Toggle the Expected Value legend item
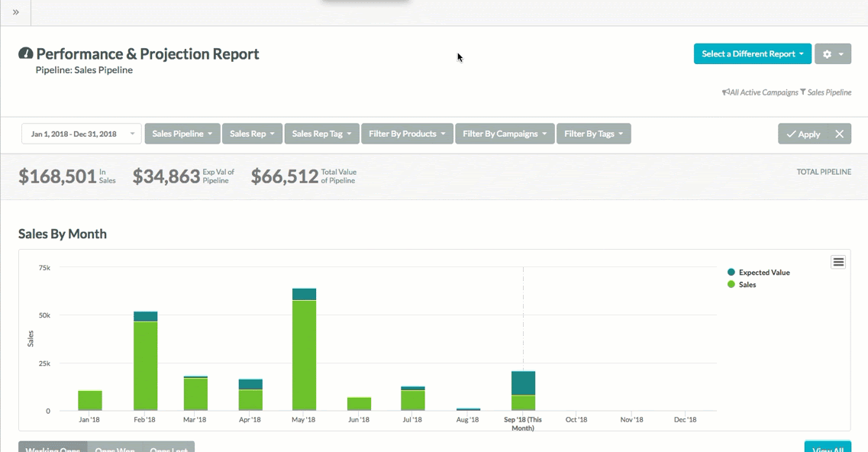 tap(763, 272)
